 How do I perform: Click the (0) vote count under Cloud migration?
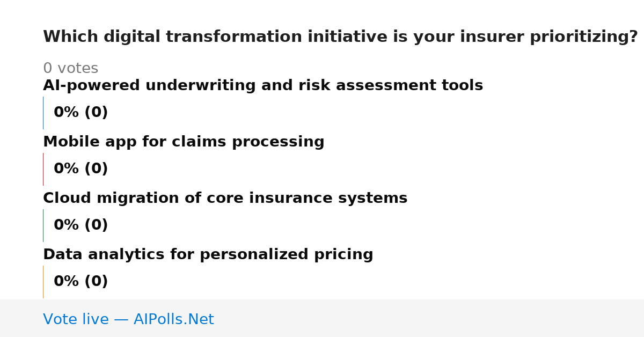pyautogui.click(x=96, y=225)
